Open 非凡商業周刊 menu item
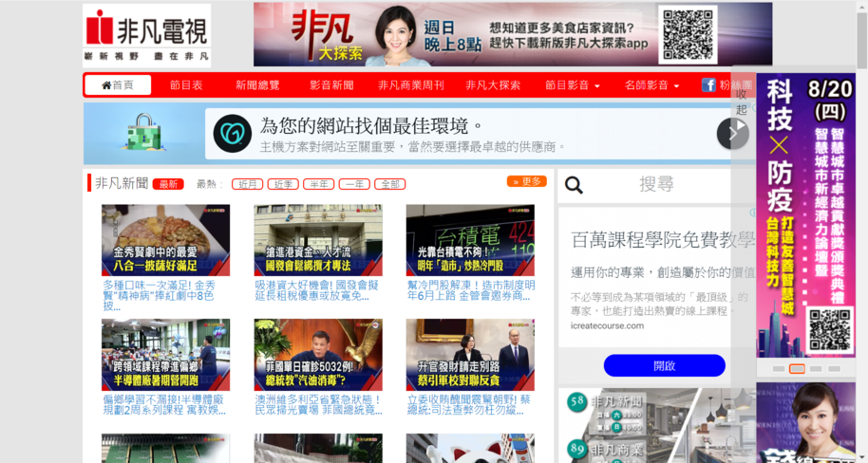 [x=411, y=85]
